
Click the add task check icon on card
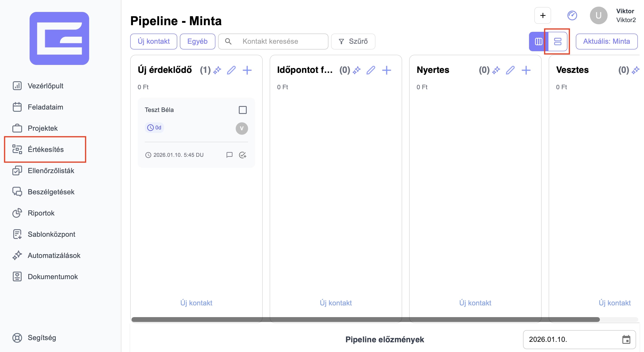tap(243, 155)
